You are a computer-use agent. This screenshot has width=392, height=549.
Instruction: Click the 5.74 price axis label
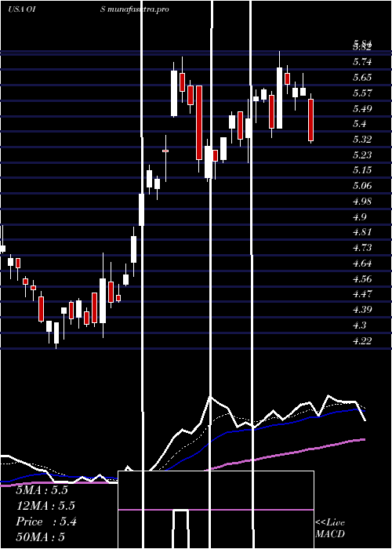tap(362, 62)
